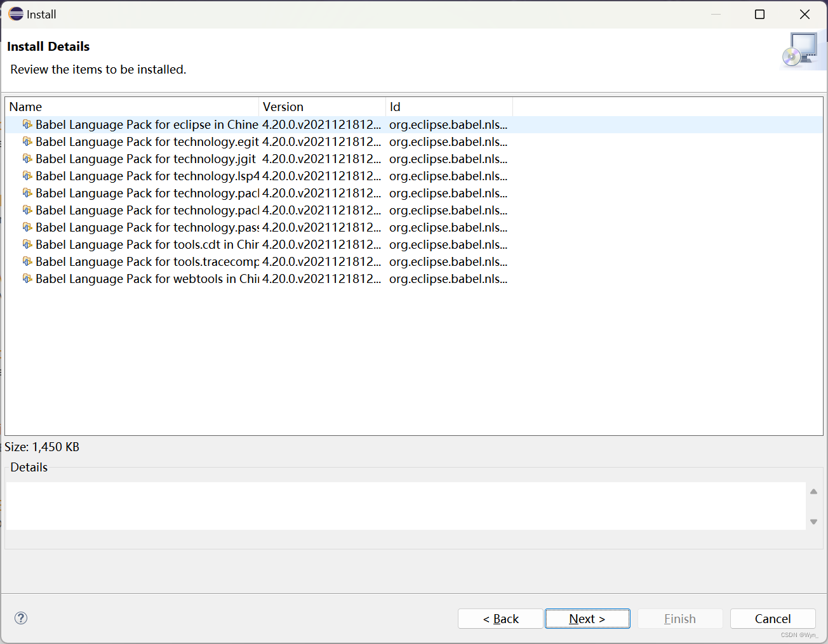Click the Size: 1,450 KB label
Image resolution: width=828 pixels, height=644 pixels.
(42, 447)
